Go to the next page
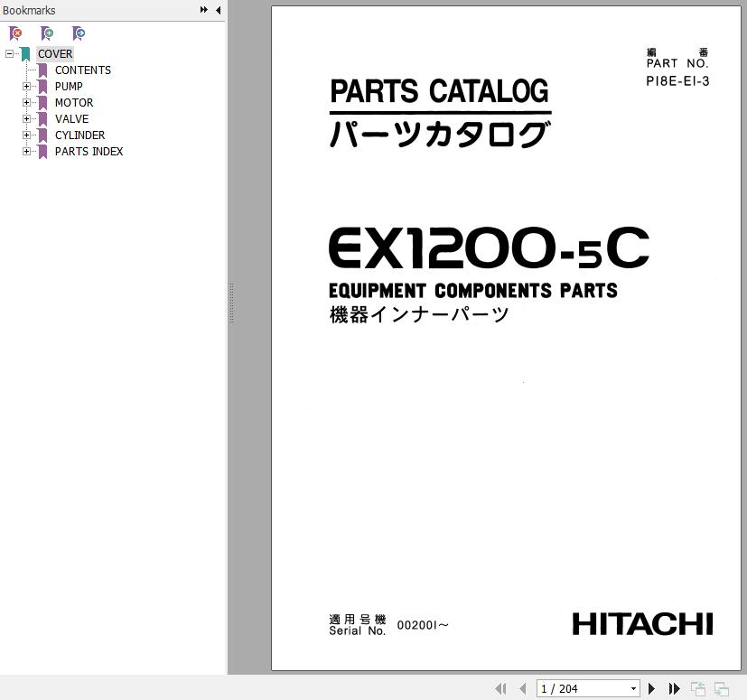 coord(652,688)
